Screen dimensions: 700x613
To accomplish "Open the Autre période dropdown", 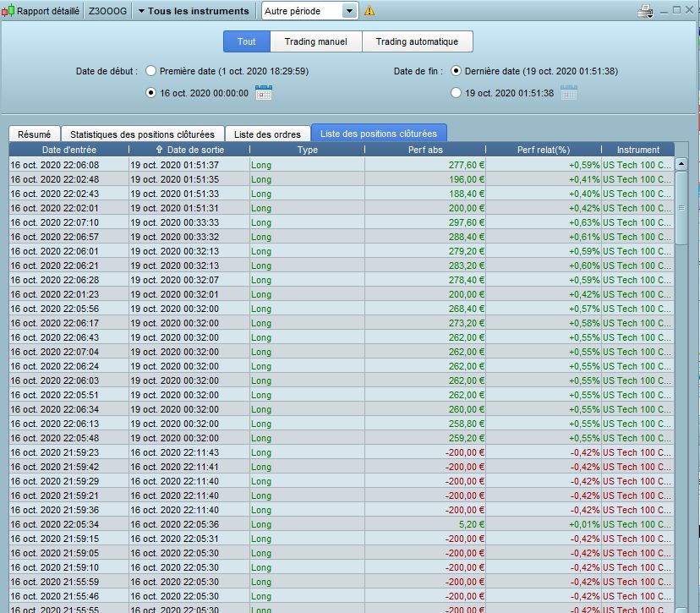I will click(x=350, y=11).
